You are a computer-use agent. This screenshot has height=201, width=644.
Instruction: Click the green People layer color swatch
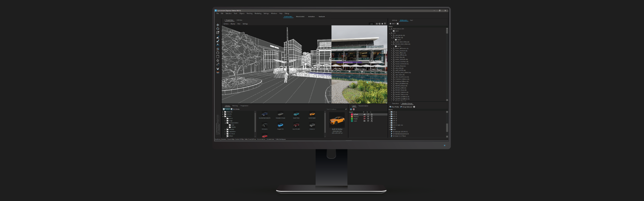[x=352, y=119]
